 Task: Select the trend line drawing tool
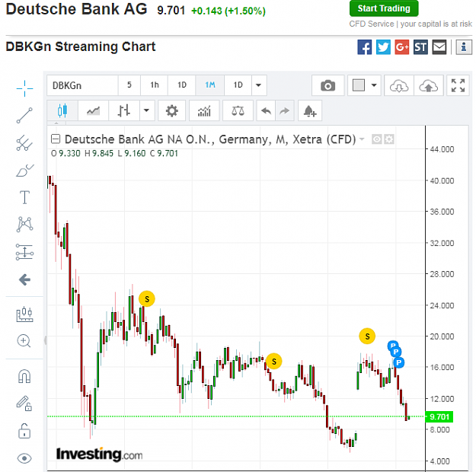pos(24,116)
